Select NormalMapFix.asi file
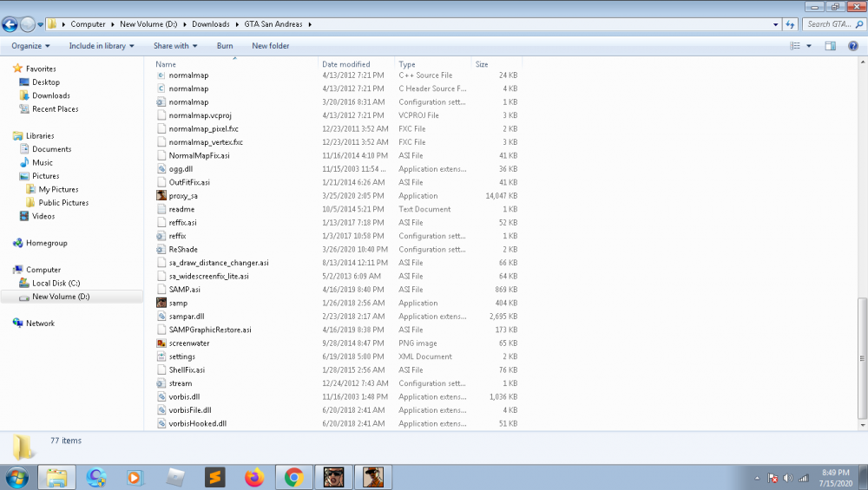 pyautogui.click(x=200, y=156)
